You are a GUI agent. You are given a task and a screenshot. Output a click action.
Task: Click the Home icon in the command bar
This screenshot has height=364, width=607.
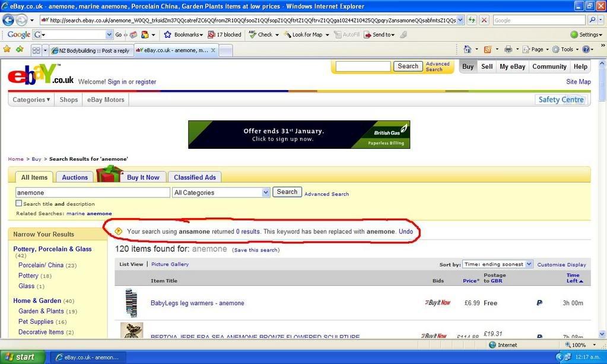coord(466,49)
